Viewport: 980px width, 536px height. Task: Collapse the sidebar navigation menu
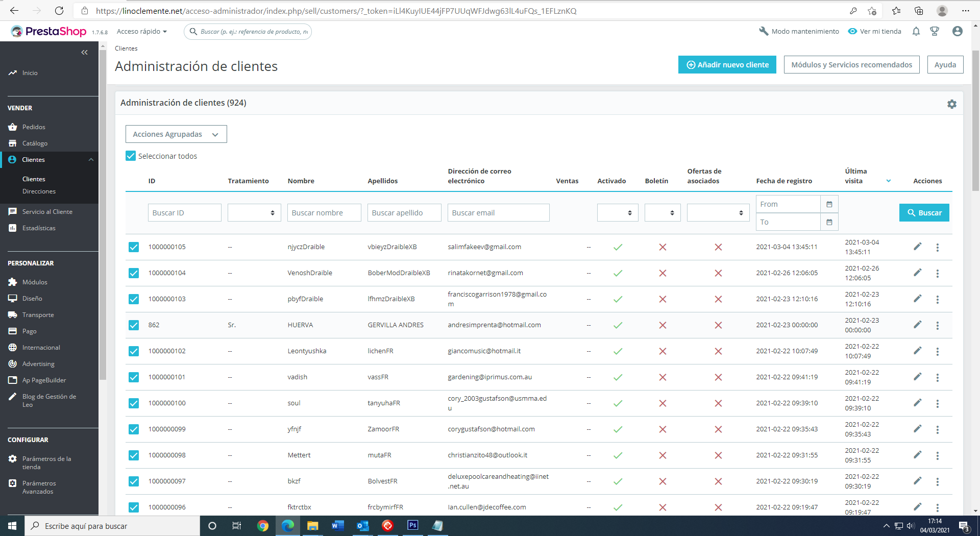(85, 53)
